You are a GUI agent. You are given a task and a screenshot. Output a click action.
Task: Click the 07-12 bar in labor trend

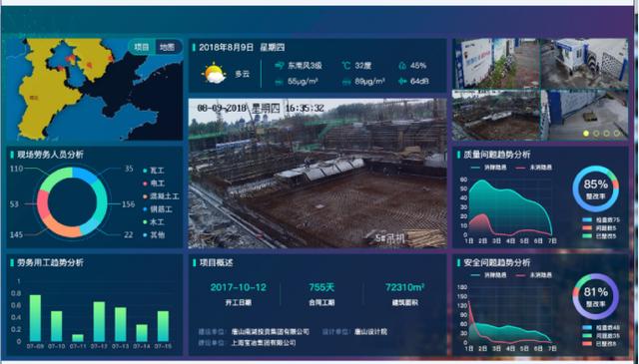tap(99, 322)
